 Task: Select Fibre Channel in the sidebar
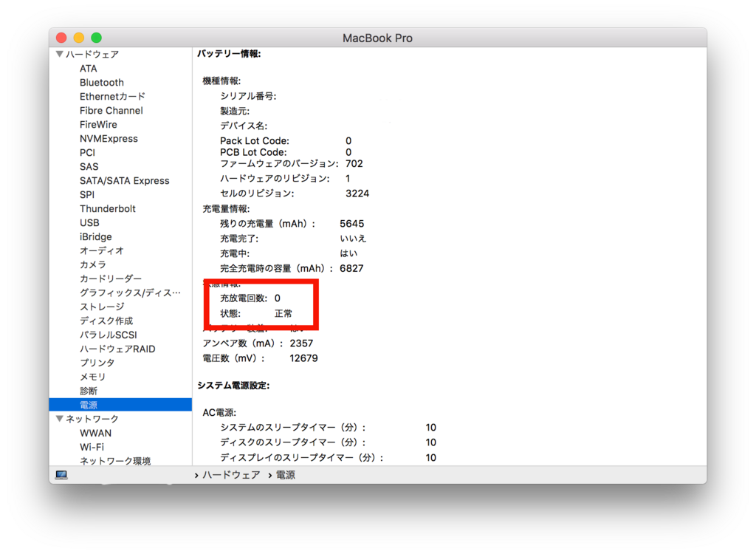click(111, 111)
